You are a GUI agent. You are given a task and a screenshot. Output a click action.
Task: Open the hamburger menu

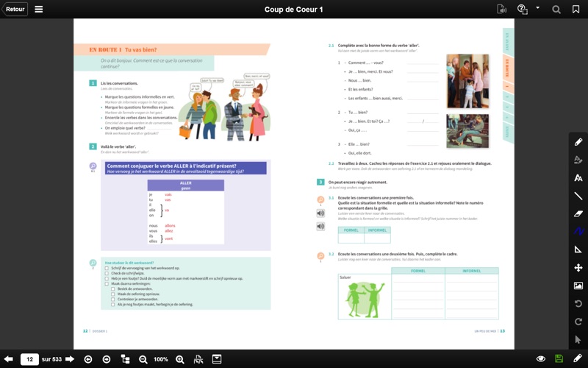pyautogui.click(x=39, y=10)
